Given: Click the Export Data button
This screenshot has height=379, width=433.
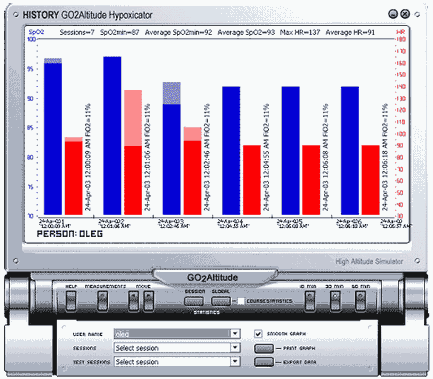Looking at the screenshot, I should 264,362.
